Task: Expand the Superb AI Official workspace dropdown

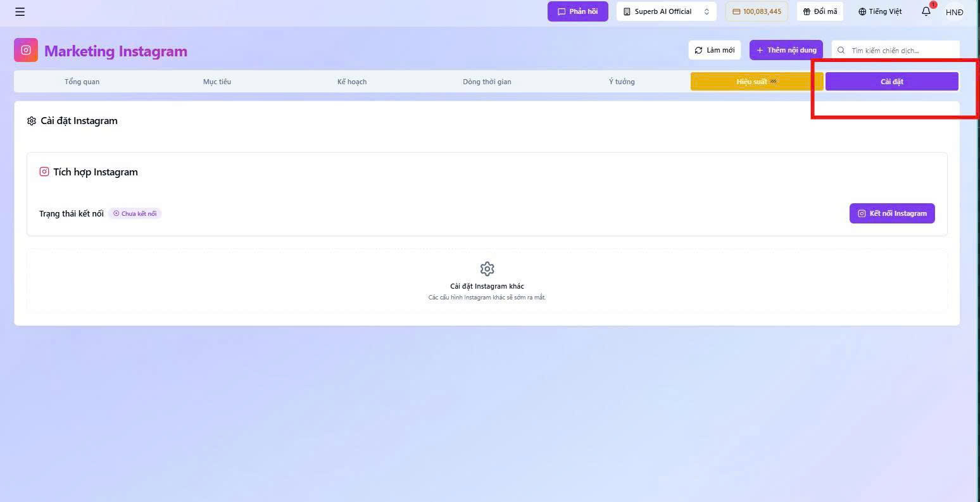Action: [667, 11]
